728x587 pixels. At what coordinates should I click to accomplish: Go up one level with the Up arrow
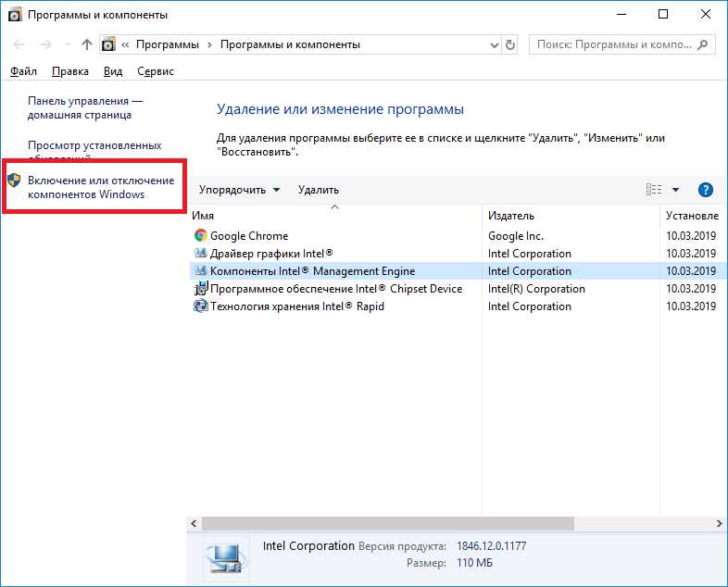(87, 44)
